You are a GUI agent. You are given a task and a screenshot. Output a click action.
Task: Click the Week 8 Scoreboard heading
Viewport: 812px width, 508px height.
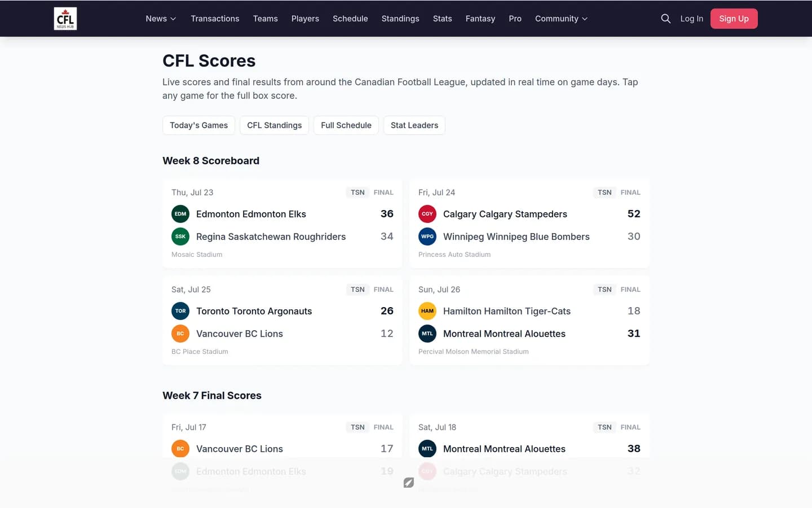[x=211, y=161]
